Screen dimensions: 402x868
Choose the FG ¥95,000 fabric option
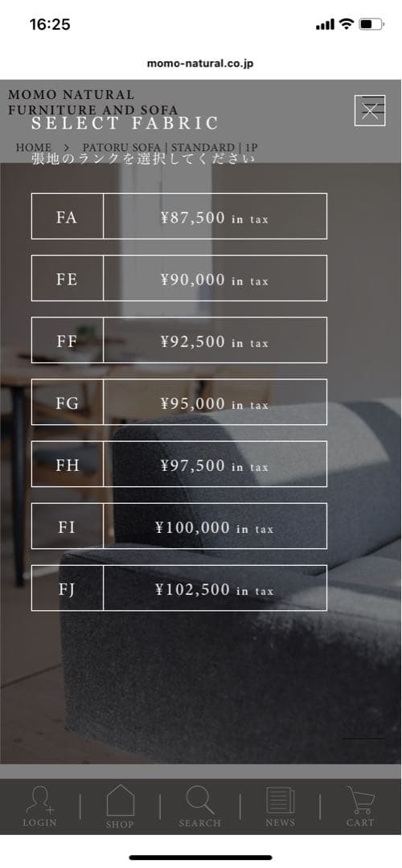tap(178, 403)
